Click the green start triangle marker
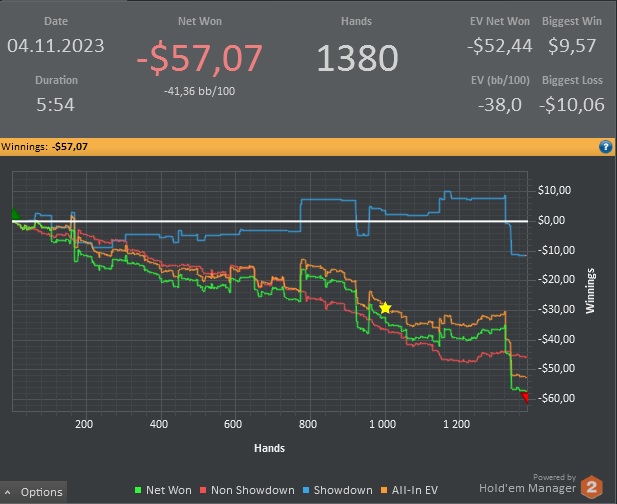Screen dimensions: 617x504 point(15,214)
